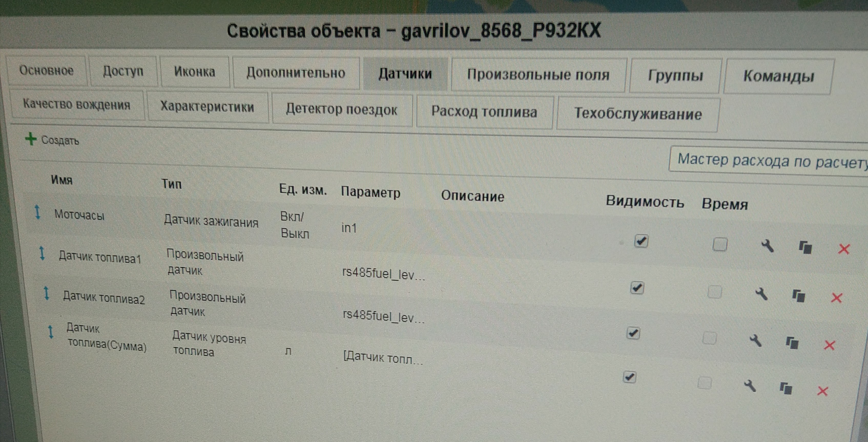This screenshot has height=442, width=868.
Task: Go to Произвольные поля tab
Action: pyautogui.click(x=538, y=75)
